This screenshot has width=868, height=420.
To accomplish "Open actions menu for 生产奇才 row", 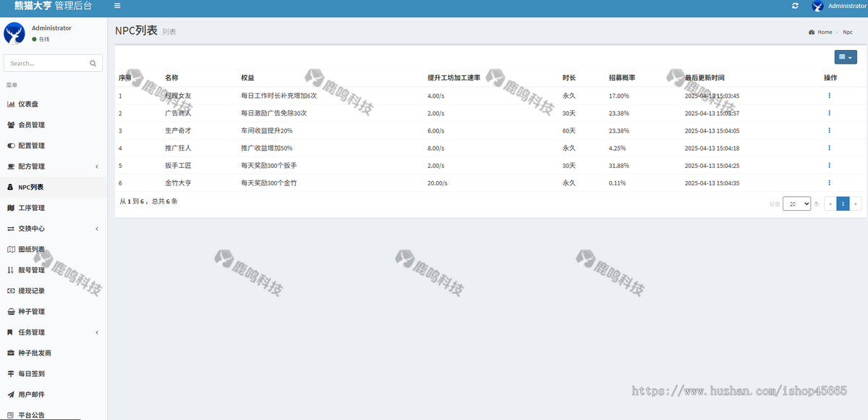I will (830, 130).
